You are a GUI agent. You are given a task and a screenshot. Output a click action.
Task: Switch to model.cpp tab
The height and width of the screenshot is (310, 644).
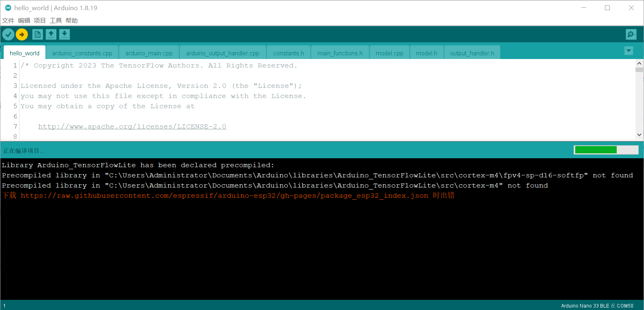390,53
